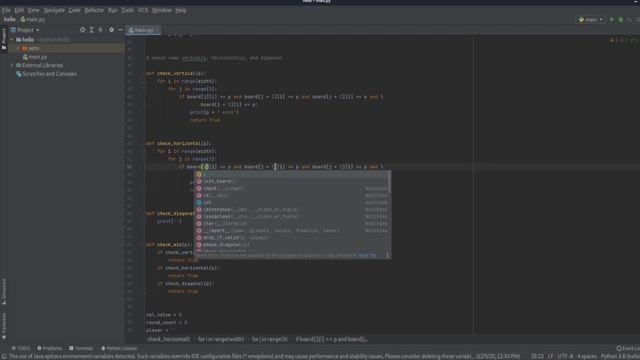Viewport: 640px width, 360px height.
Task: Click the 4 spaces indent indicator
Action: coord(587,356)
